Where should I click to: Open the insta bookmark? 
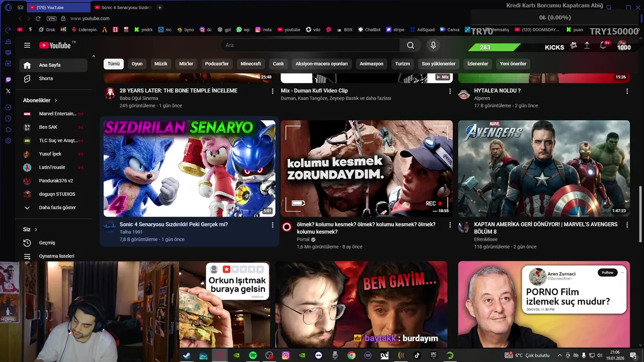(263, 30)
